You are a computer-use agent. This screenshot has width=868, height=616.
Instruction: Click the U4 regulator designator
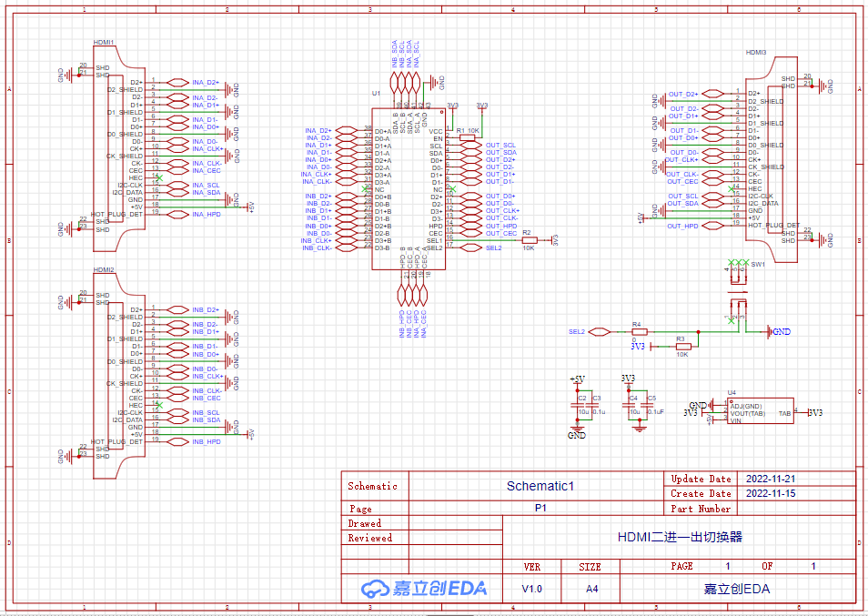tap(732, 393)
